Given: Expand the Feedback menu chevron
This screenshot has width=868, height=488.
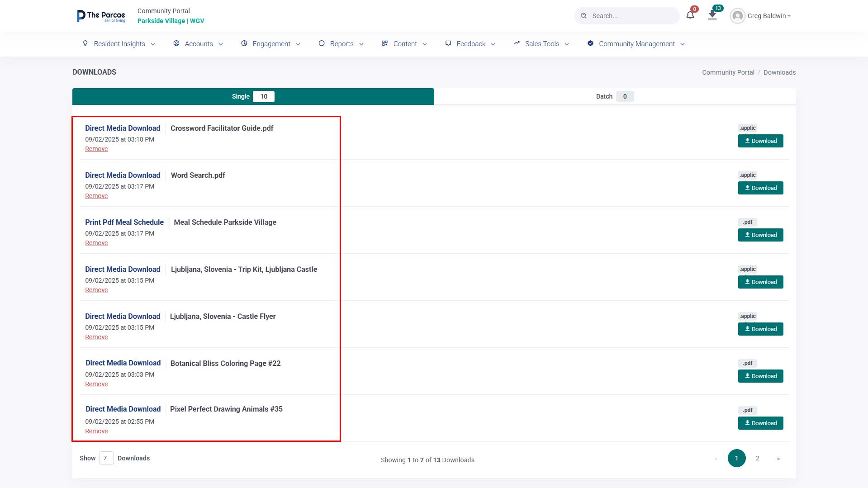Looking at the screenshot, I should (493, 44).
